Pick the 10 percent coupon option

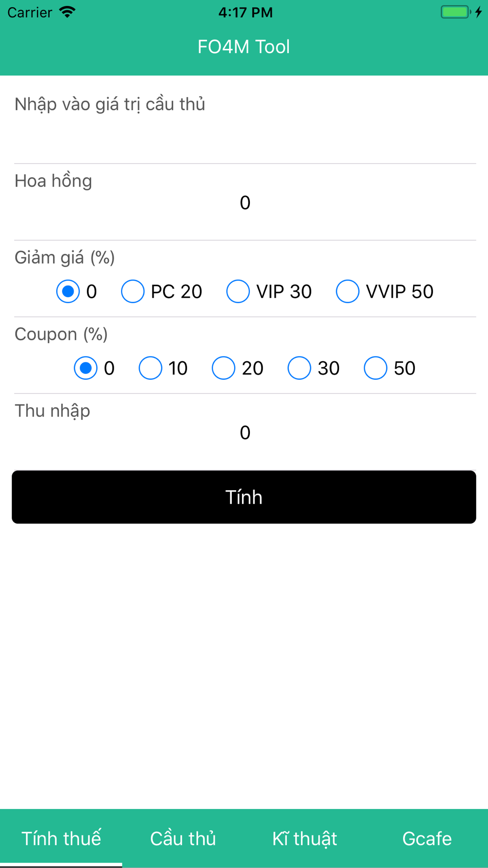coord(150,368)
